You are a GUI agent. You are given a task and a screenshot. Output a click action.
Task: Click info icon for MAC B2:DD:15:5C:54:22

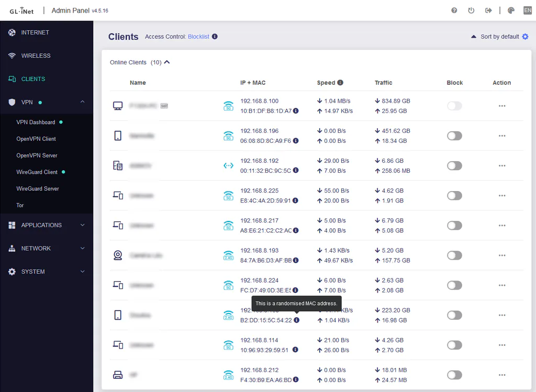point(297,320)
